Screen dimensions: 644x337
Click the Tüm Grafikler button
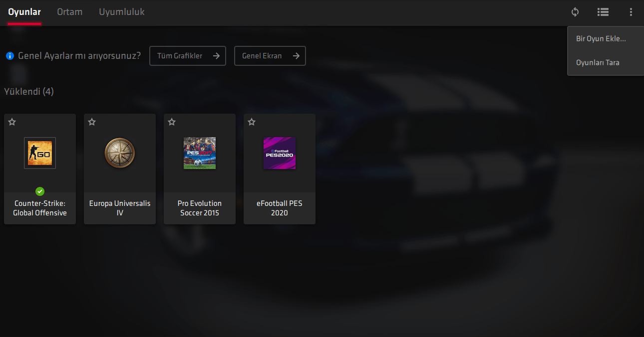point(188,56)
